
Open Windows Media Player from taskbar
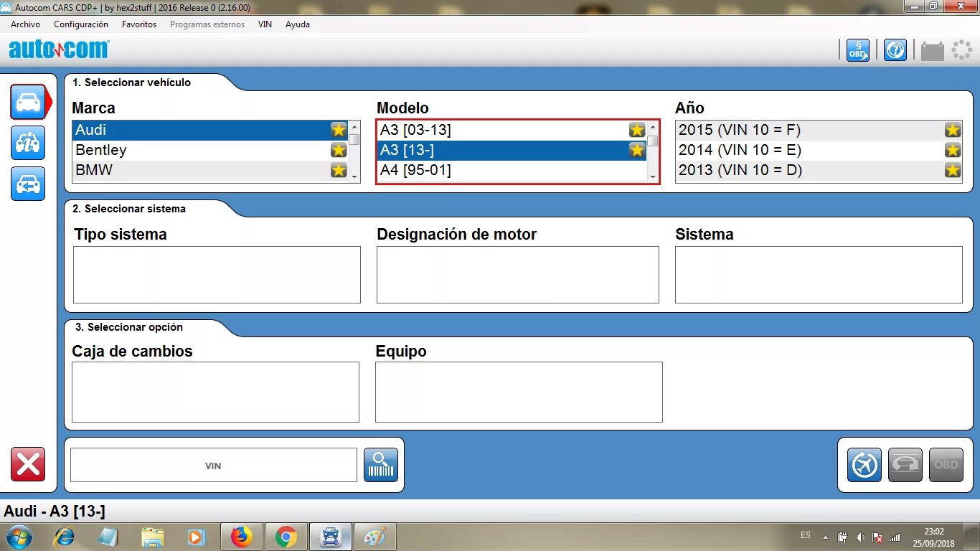(x=196, y=537)
